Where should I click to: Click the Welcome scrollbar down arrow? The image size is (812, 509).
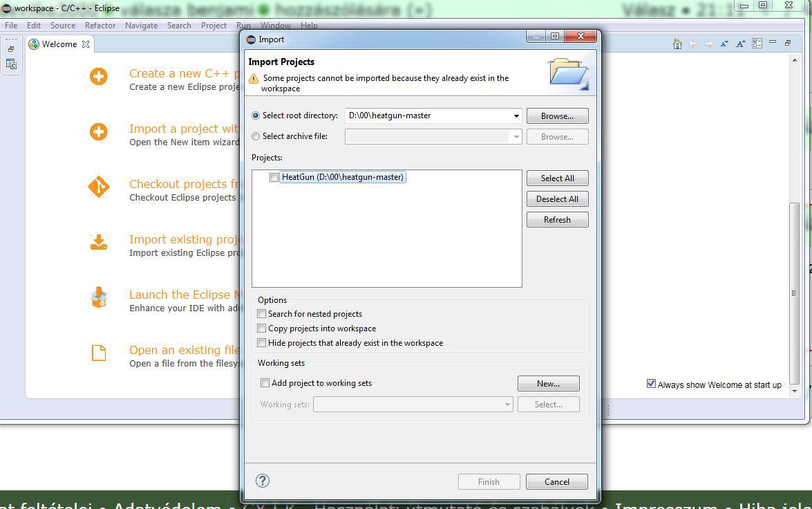(795, 391)
